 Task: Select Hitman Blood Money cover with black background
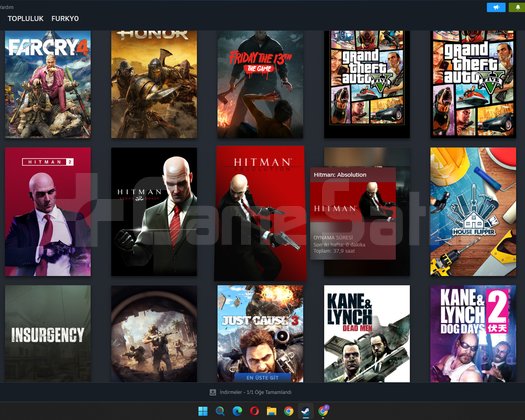click(x=154, y=212)
